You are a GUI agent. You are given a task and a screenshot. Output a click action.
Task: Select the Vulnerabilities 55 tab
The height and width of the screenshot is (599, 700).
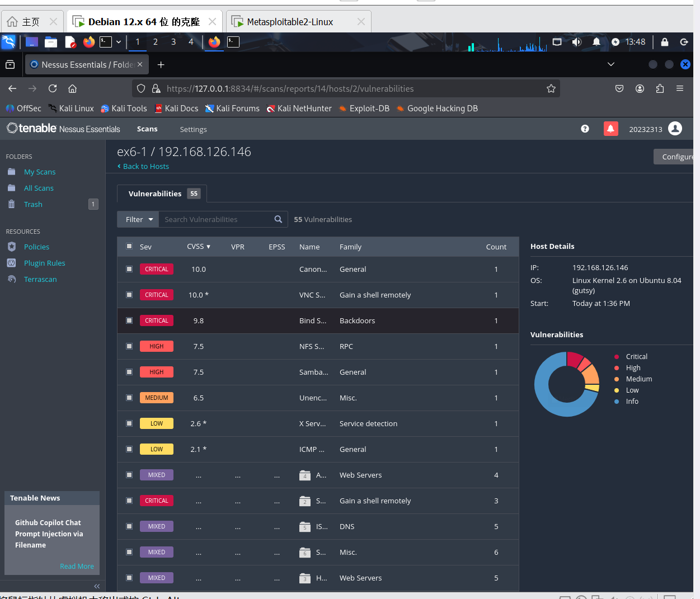coord(162,194)
